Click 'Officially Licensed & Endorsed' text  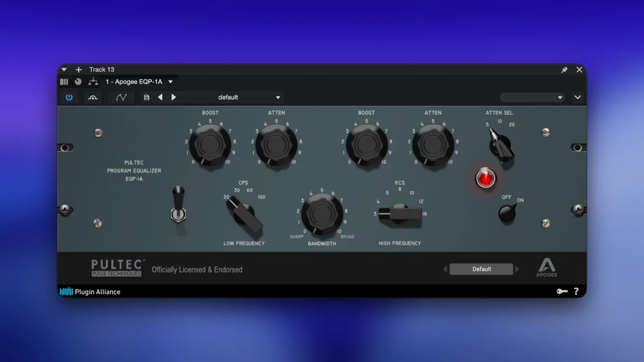click(x=197, y=270)
